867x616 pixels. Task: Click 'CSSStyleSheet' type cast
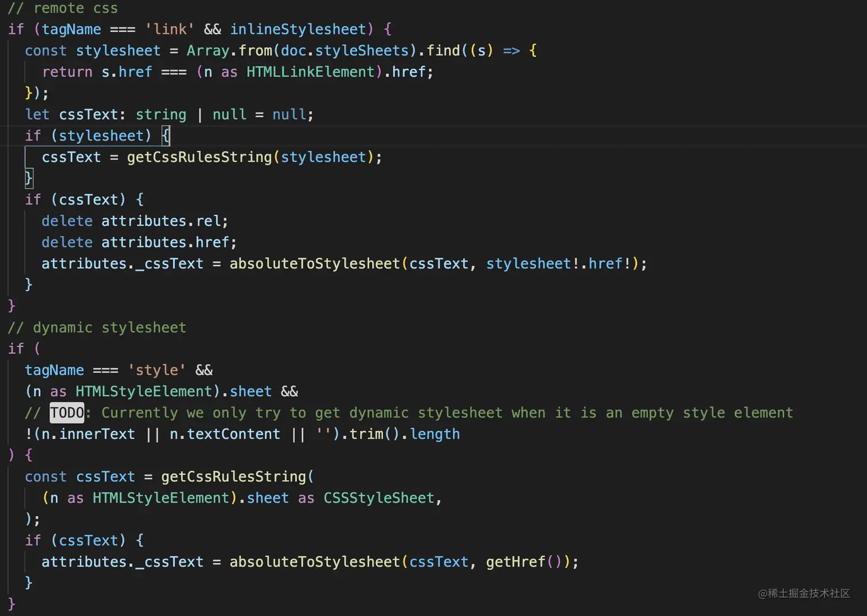(x=379, y=498)
